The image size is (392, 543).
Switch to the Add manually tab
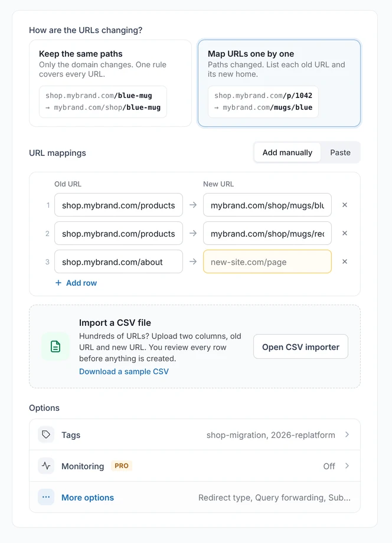coord(287,152)
